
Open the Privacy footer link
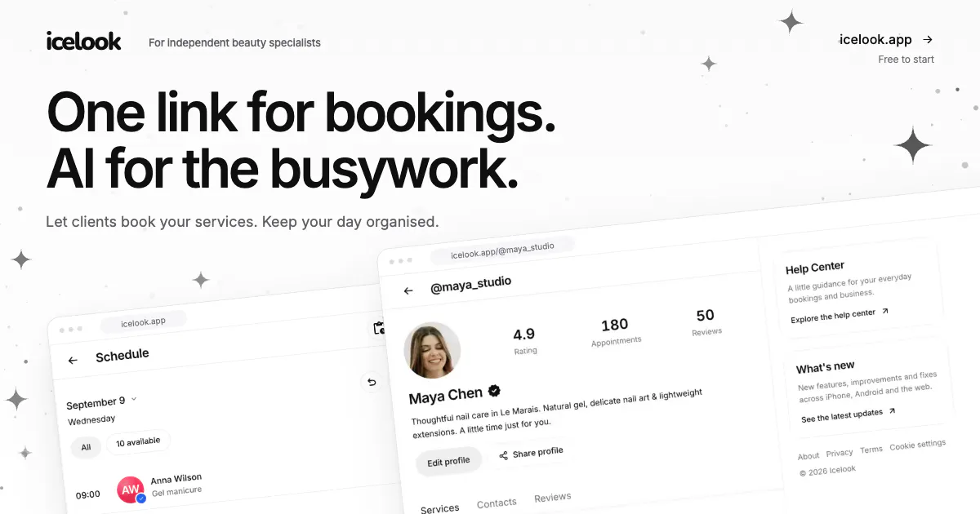840,453
